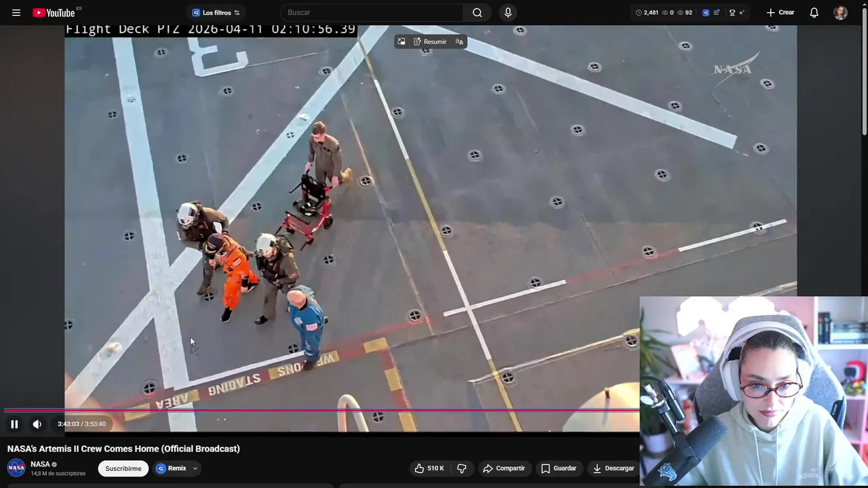The image size is (868, 488).
Task: Click the picture-in-picture icon on video overlay
Action: point(401,42)
